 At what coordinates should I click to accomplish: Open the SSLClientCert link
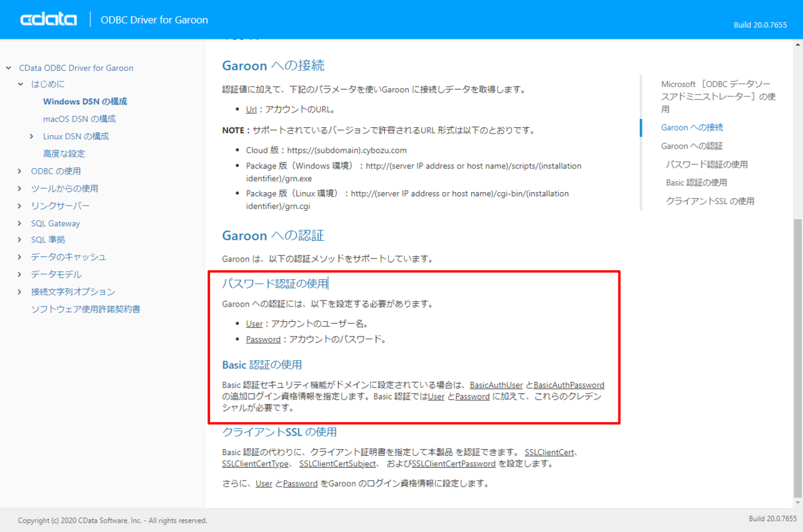[549, 452]
